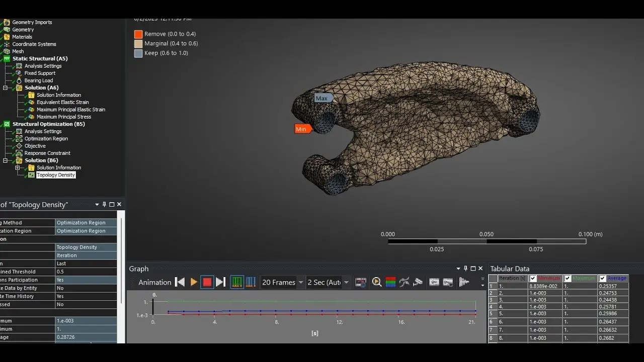
Task: Stop the animation with the red square
Action: tap(207, 283)
